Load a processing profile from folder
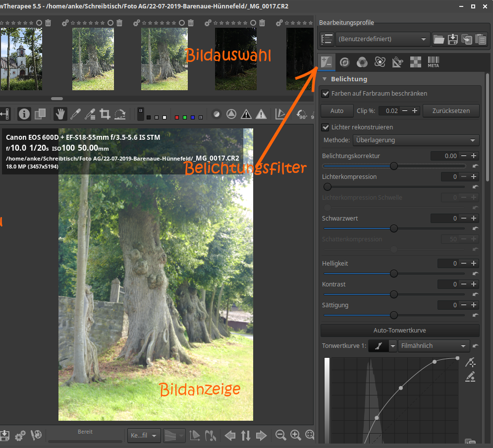This screenshot has height=448, width=493. (438, 39)
